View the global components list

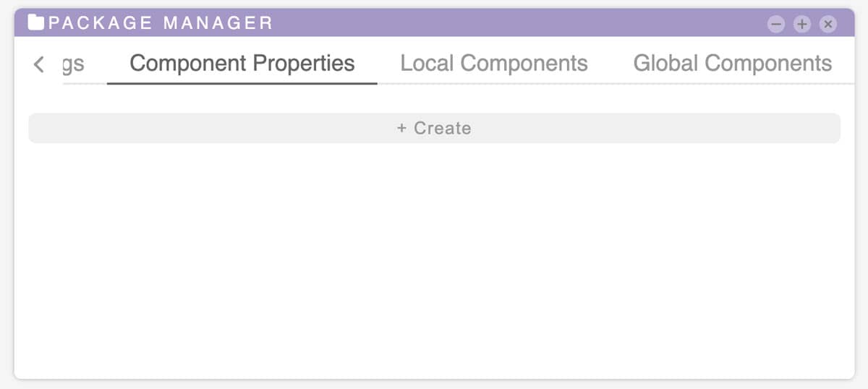pyautogui.click(x=733, y=64)
